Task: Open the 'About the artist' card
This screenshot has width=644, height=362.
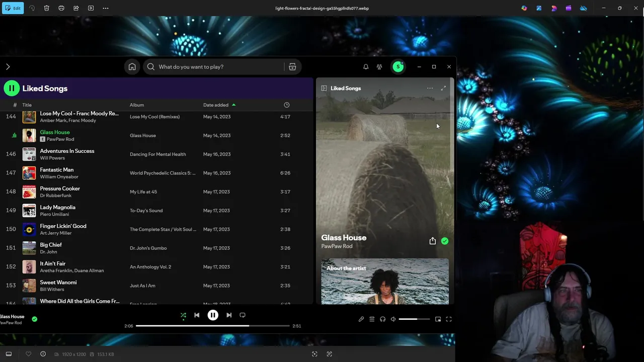Action: point(385,282)
